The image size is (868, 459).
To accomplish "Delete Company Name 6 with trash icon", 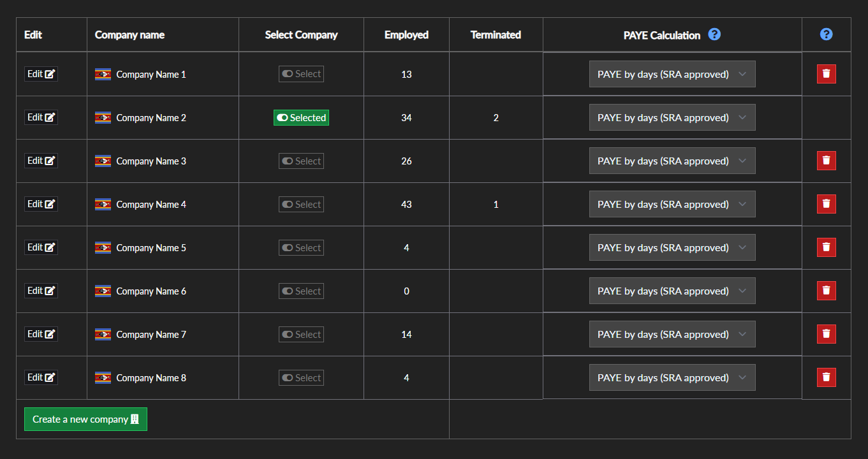I will pos(826,291).
